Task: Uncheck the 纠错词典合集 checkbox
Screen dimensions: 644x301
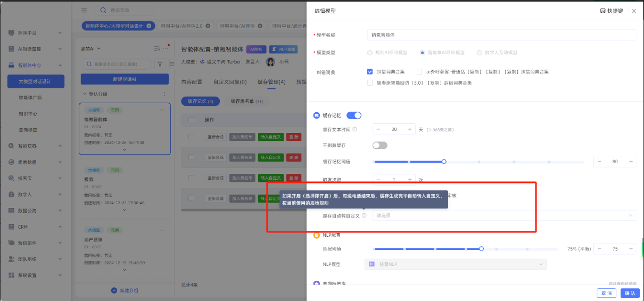Action: coord(370,71)
